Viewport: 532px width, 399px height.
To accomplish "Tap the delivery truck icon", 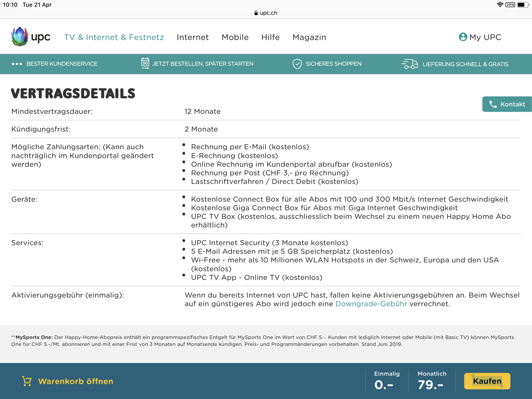I will pyautogui.click(x=409, y=64).
